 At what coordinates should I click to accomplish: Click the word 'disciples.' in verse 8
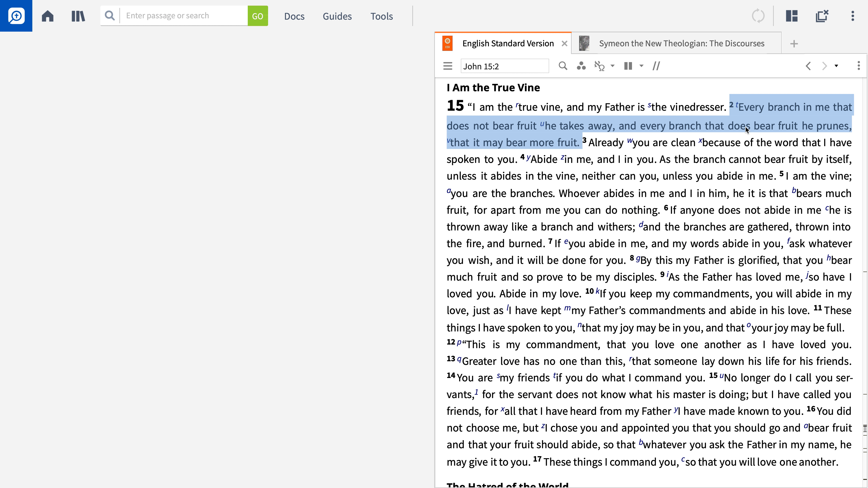(x=635, y=277)
